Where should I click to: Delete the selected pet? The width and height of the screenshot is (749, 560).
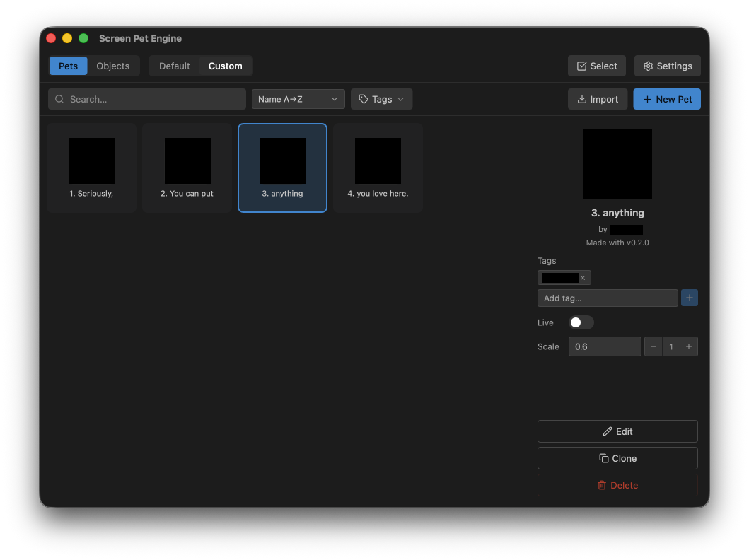pos(617,485)
